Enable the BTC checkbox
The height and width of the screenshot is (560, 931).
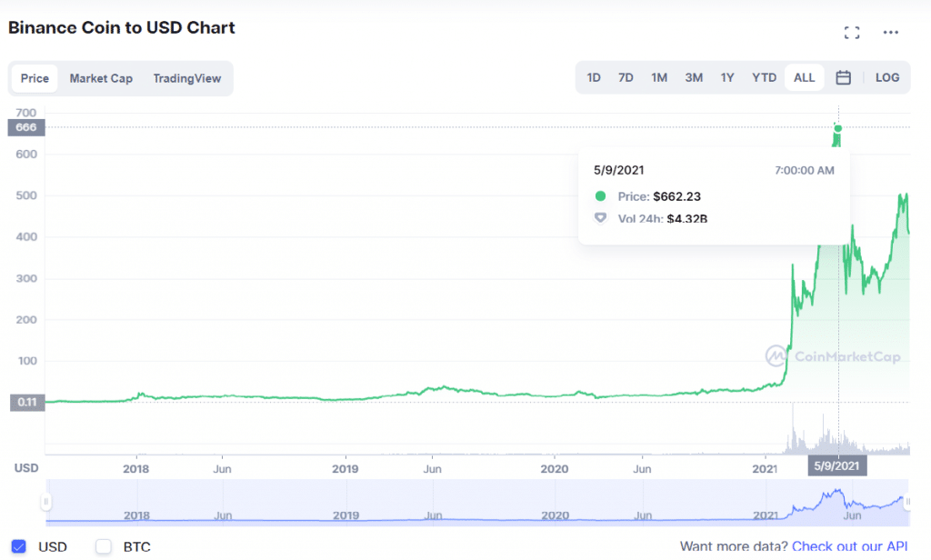(104, 546)
